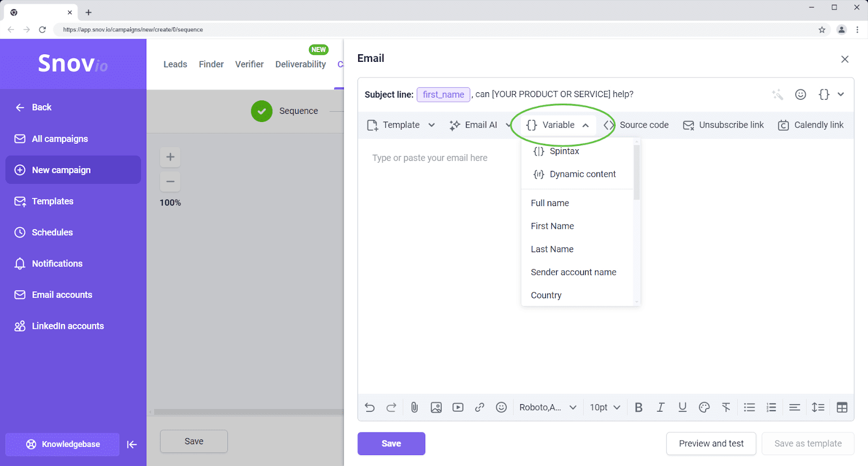Toggle underline text formatting

point(682,407)
